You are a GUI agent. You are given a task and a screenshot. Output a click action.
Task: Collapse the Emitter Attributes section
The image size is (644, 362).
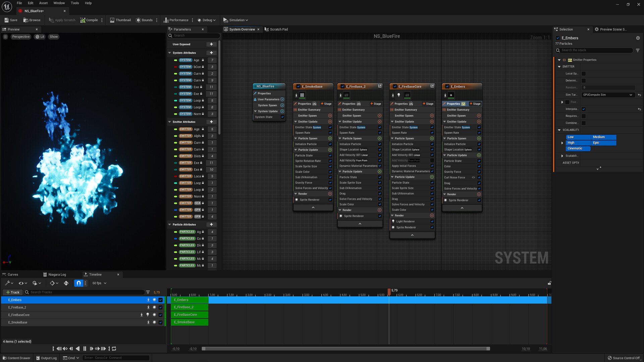point(170,122)
